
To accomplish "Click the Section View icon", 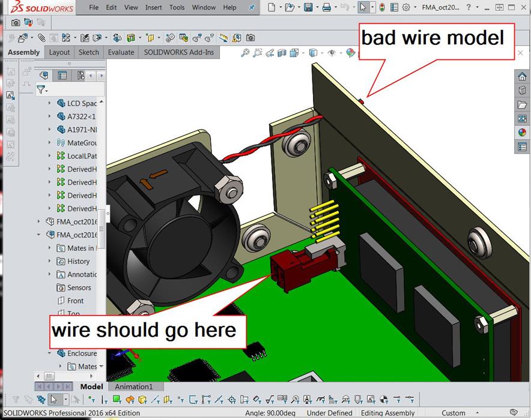I will pos(282,53).
